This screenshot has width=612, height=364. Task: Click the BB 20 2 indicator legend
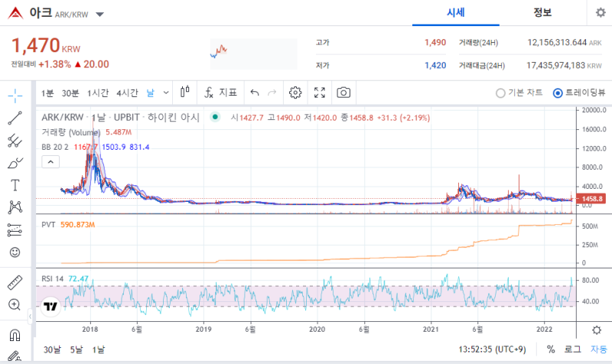coord(55,147)
